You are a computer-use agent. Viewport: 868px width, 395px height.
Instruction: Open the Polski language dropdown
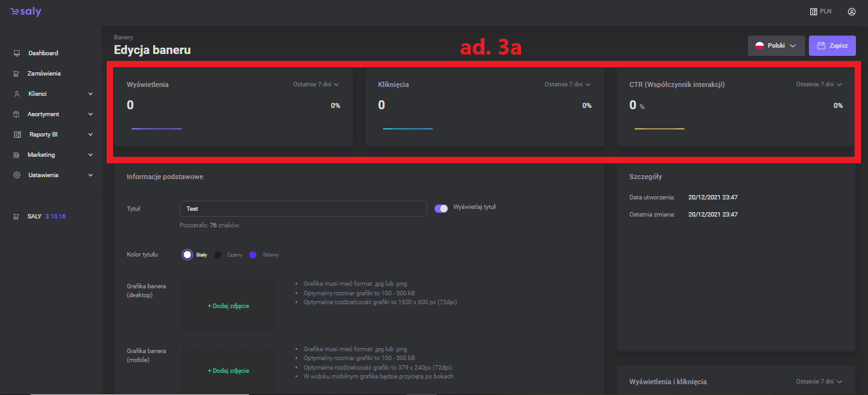click(776, 46)
